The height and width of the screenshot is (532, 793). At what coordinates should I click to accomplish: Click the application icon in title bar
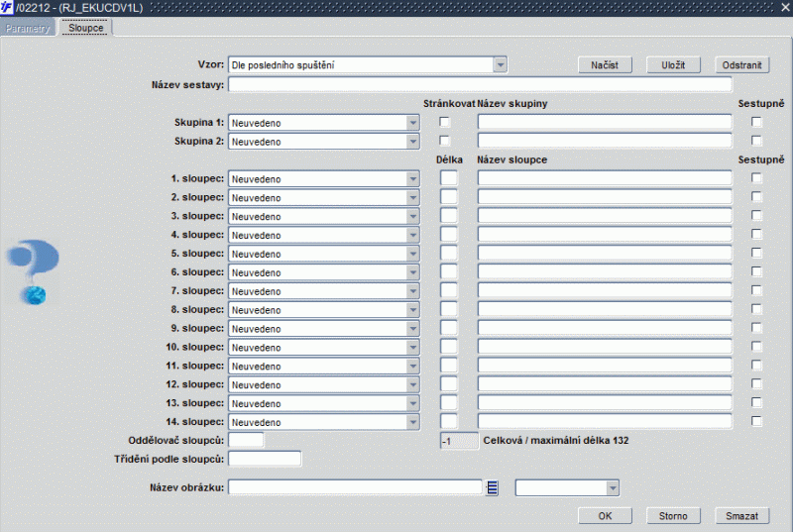click(6, 8)
